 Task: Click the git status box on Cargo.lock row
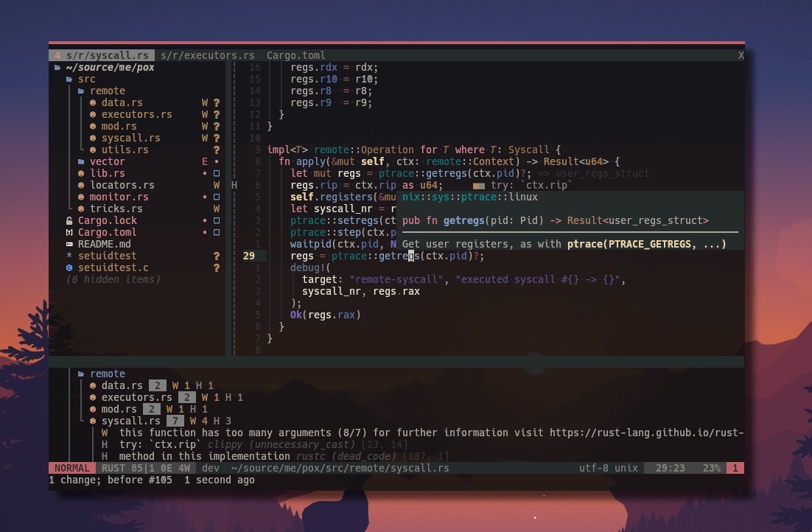(x=217, y=220)
